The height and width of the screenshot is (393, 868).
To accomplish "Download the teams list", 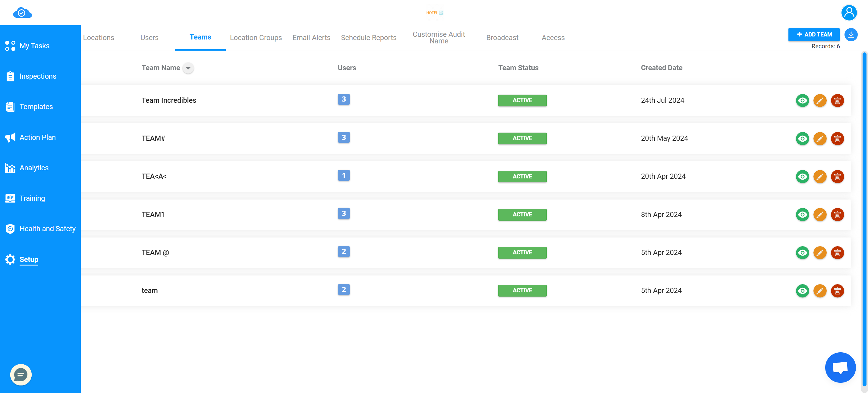I will tap(851, 34).
